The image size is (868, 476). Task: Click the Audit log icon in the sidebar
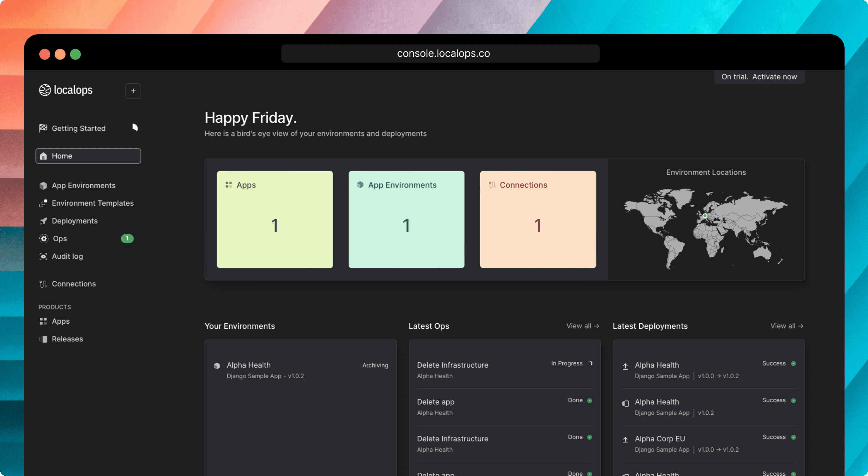43,257
